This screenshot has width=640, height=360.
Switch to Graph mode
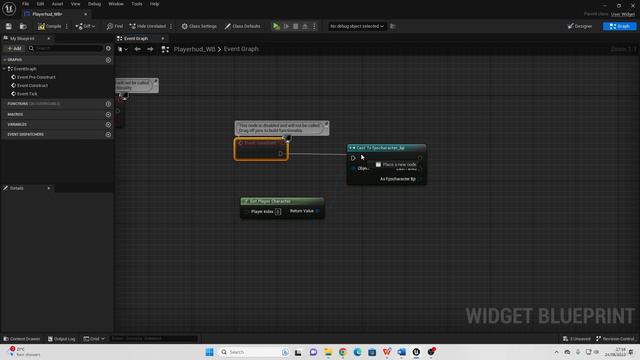point(619,26)
